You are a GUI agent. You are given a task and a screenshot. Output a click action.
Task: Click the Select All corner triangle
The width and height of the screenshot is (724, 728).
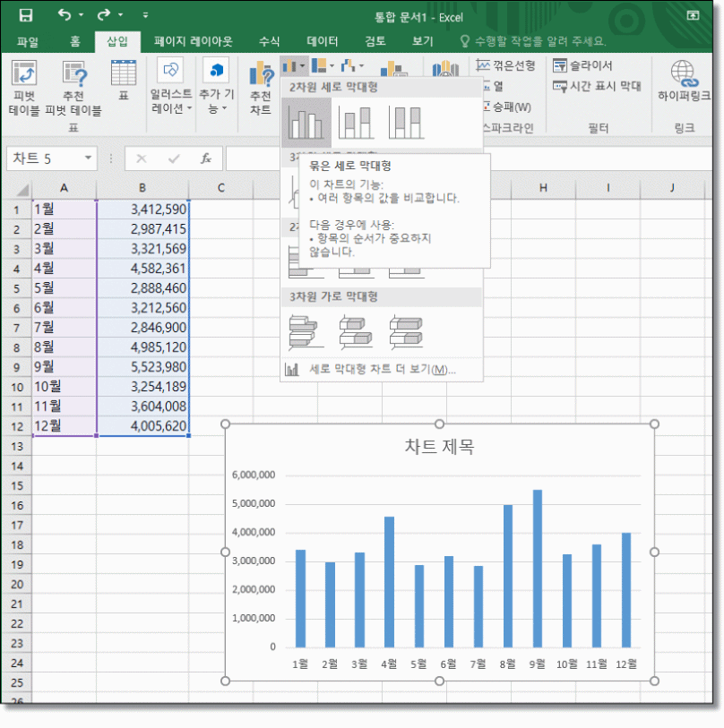(22, 190)
